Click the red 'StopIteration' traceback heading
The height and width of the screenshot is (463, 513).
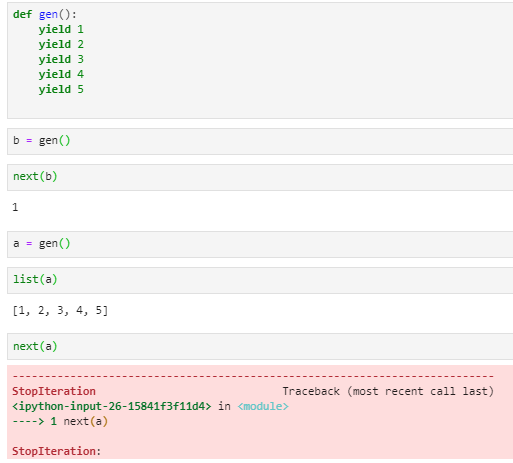[x=54, y=391]
